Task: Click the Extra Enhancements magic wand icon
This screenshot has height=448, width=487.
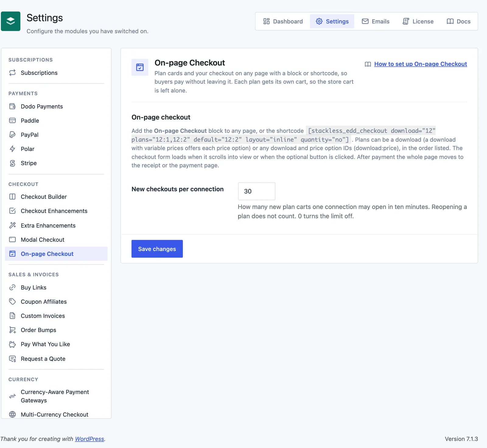Action: click(12, 225)
